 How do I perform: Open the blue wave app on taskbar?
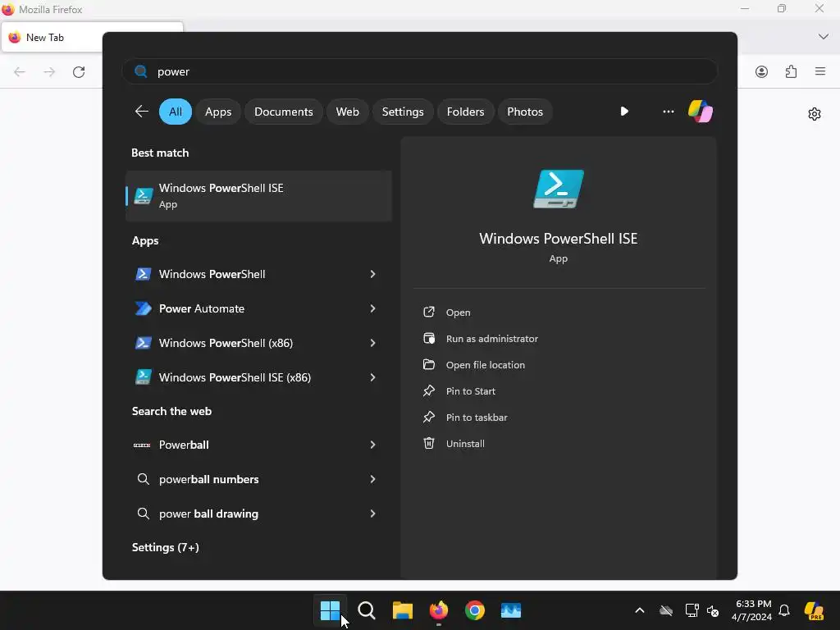coord(511,610)
